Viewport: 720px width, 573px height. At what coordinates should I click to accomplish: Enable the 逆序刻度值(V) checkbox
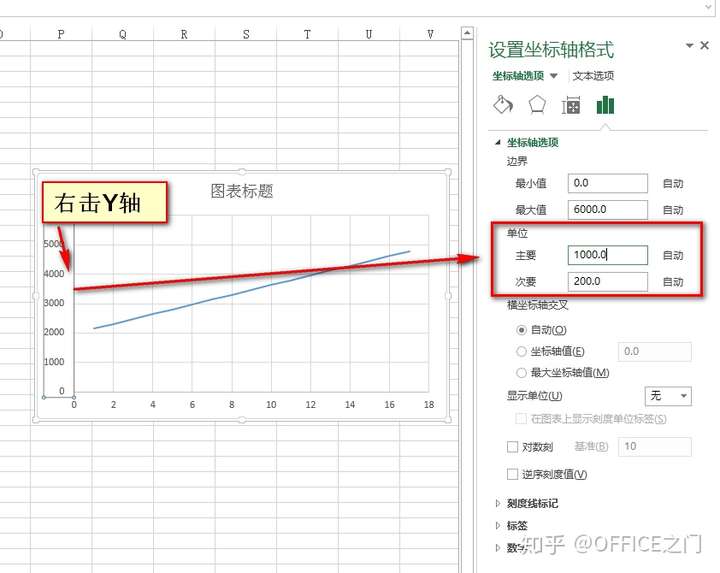coord(512,474)
